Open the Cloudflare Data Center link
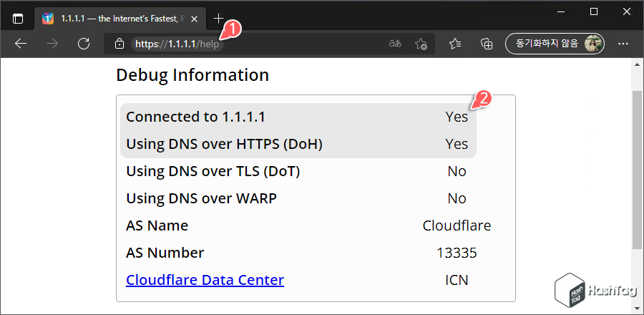The height and width of the screenshot is (315, 644). click(x=205, y=280)
